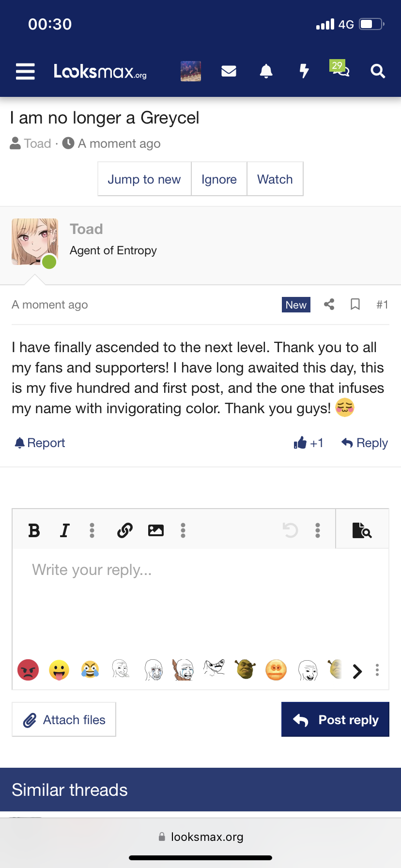401x868 pixels.
Task: Tap the lightning bolt what's new icon
Action: [304, 72]
